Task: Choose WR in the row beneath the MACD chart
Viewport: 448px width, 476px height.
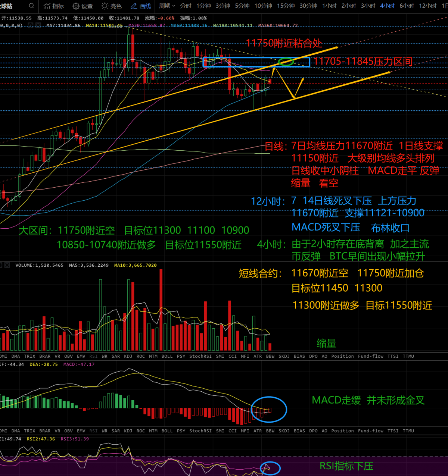Action: point(105,431)
